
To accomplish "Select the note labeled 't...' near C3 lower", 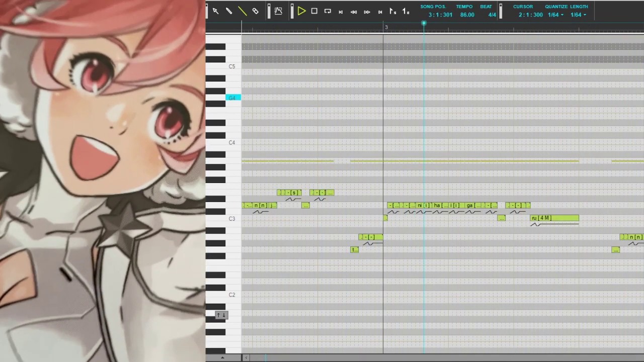I will point(355,250).
